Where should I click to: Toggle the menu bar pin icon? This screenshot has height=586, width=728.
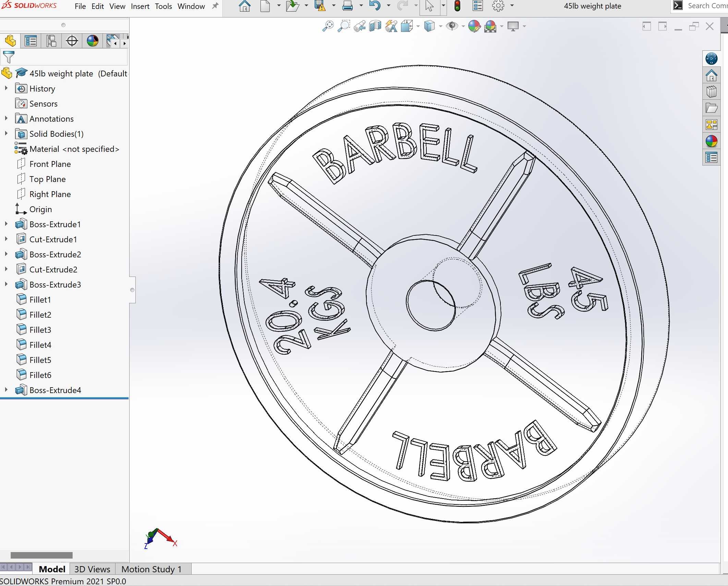(215, 6)
